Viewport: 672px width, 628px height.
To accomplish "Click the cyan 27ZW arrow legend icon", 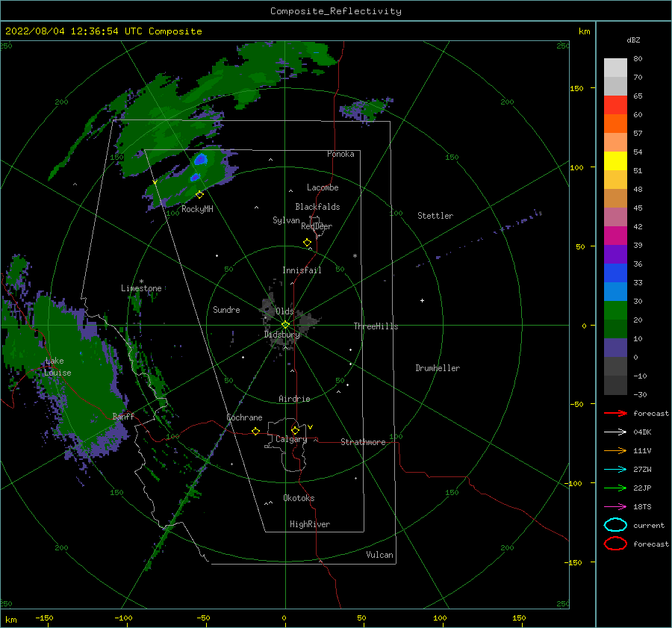I will [x=615, y=470].
